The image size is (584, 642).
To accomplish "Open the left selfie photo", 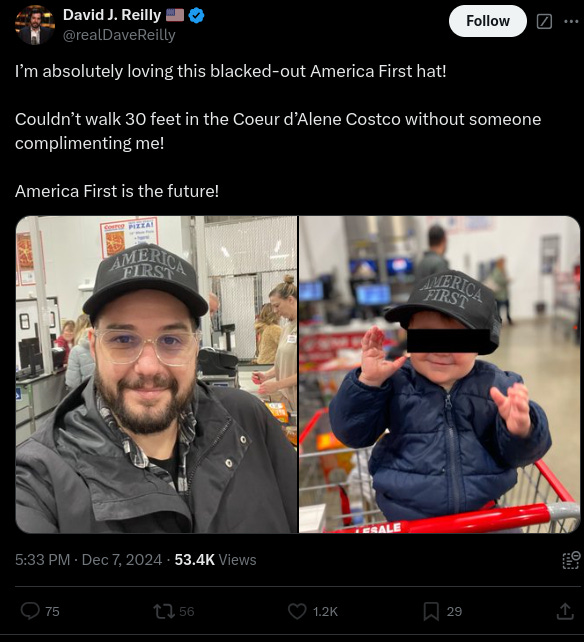I will pyautogui.click(x=156, y=374).
